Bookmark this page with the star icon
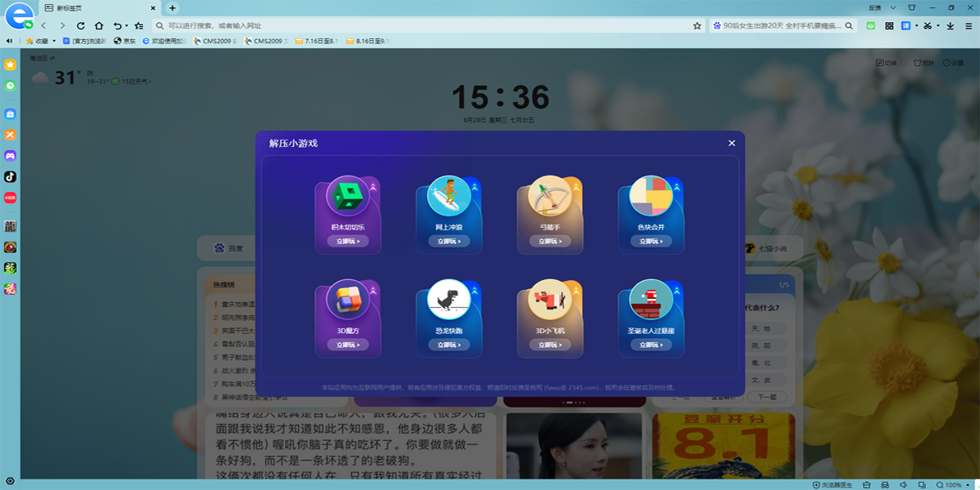Screen dimensions: 980x490 point(697,26)
